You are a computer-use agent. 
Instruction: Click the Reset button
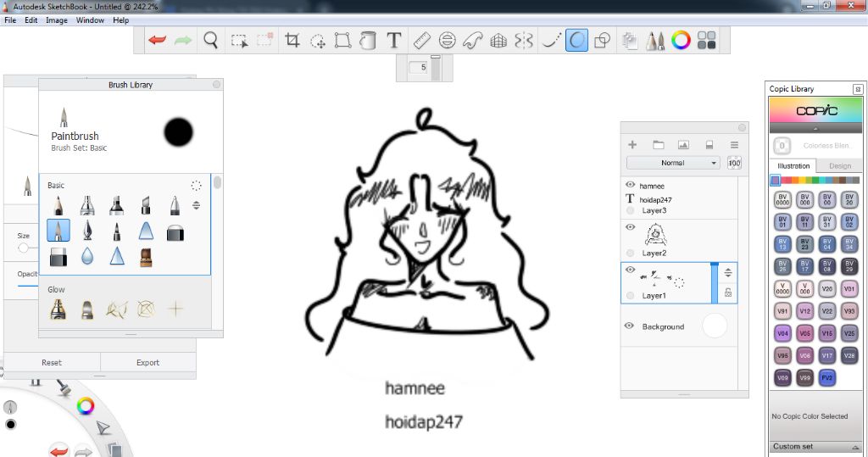(x=52, y=362)
